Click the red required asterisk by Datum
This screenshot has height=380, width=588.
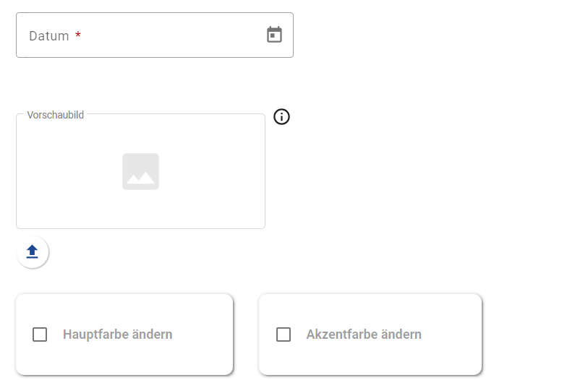click(x=78, y=35)
